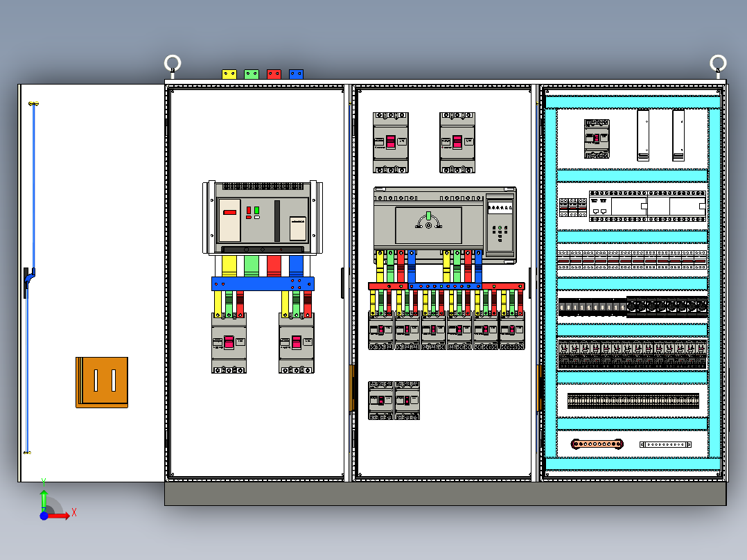Select left vertical cyan wiring duct
Viewport: 747px width, 560px height.
(551, 283)
